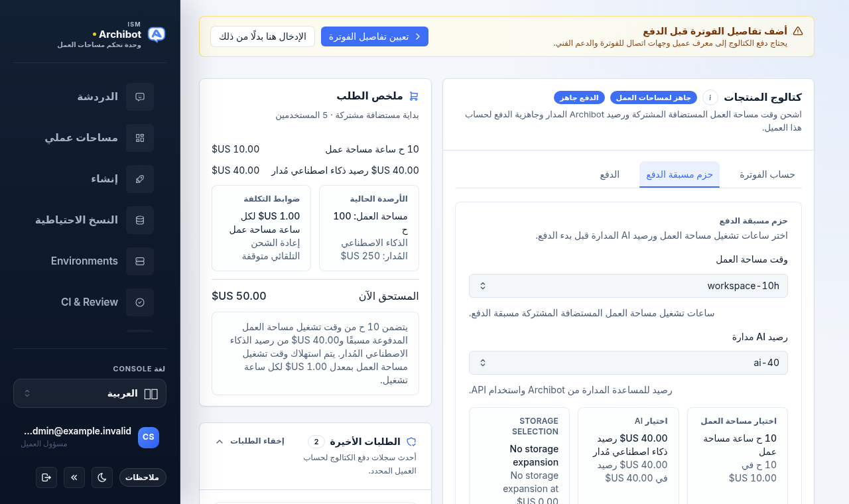Click the CS user avatar
The image size is (849, 504).
[x=149, y=438]
